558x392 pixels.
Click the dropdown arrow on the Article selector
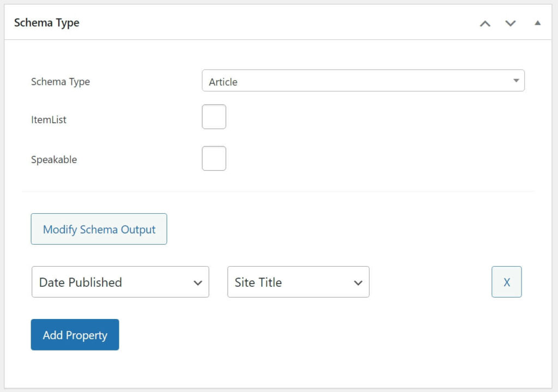pyautogui.click(x=515, y=80)
